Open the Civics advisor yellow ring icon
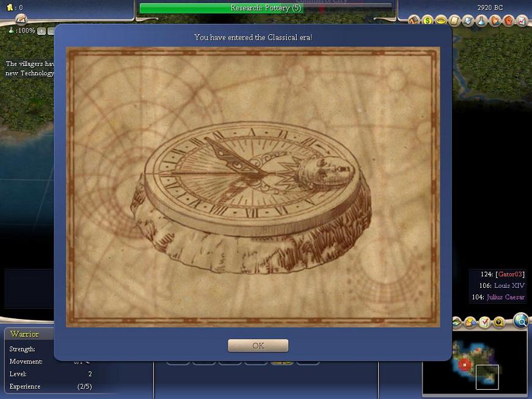 click(441, 20)
